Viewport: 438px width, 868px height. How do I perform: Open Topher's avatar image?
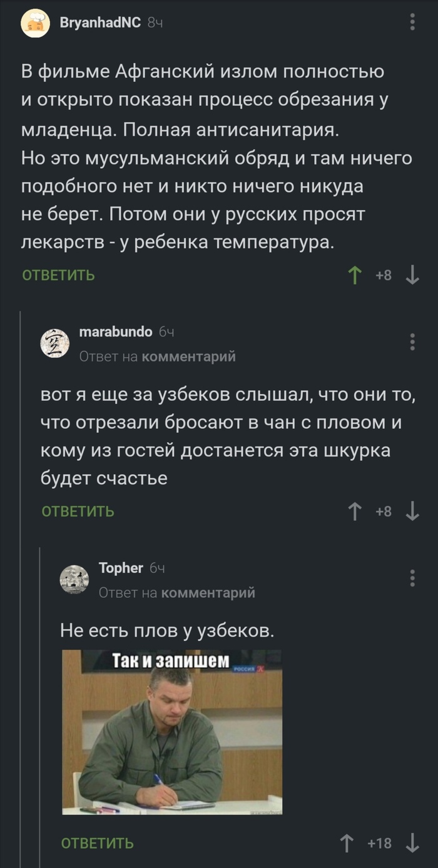pos(74,575)
